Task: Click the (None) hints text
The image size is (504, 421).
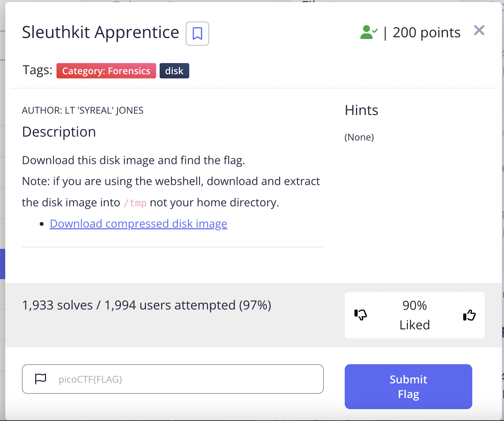Action: point(359,137)
